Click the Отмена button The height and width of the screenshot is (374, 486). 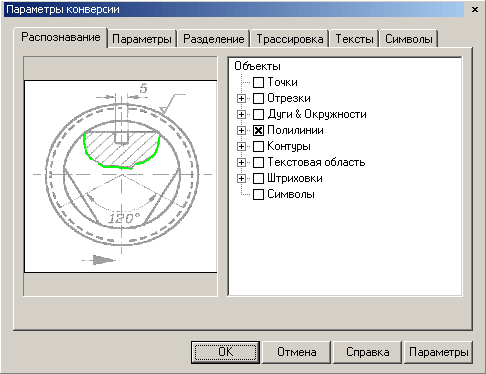[297, 352]
